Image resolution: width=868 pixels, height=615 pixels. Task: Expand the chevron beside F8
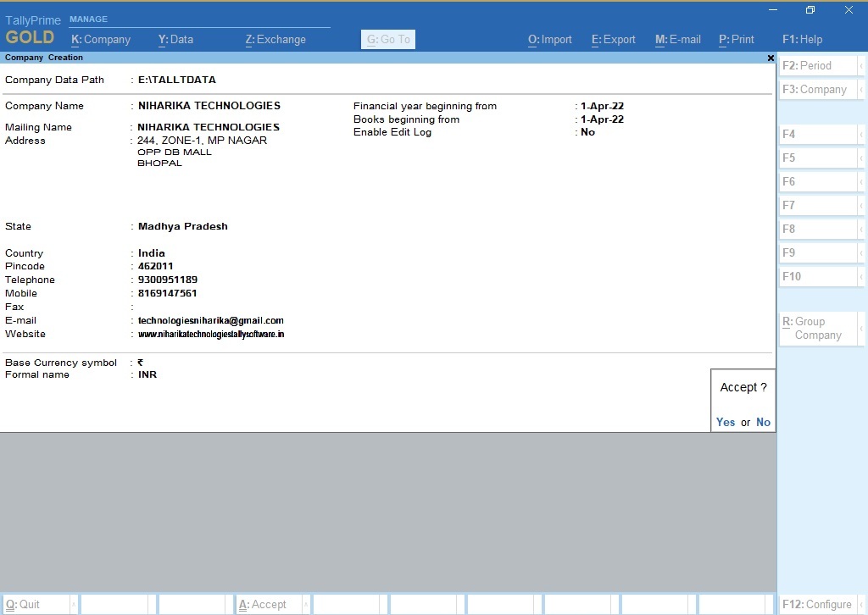861,230
